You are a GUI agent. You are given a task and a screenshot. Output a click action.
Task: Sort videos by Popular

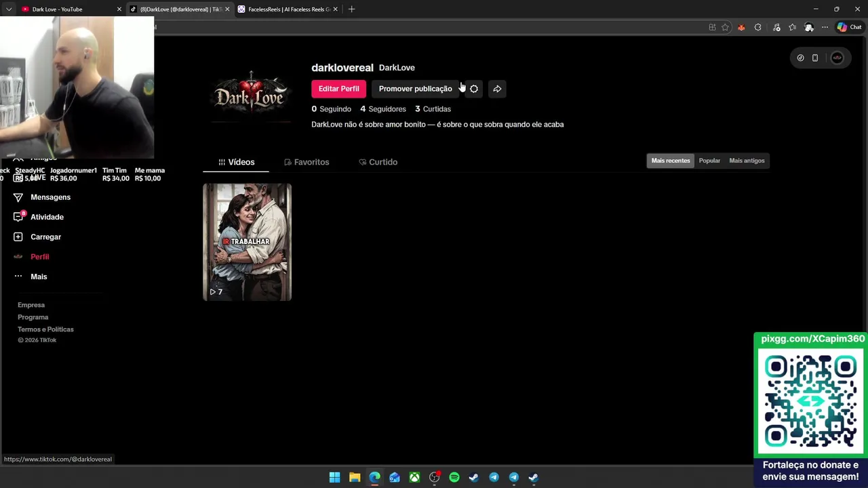[709, 161]
